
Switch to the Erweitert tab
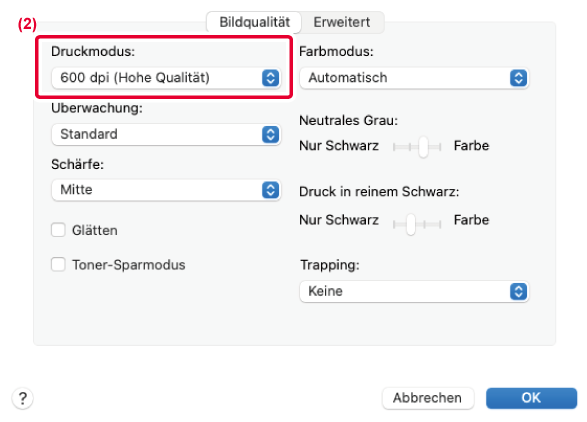342,22
